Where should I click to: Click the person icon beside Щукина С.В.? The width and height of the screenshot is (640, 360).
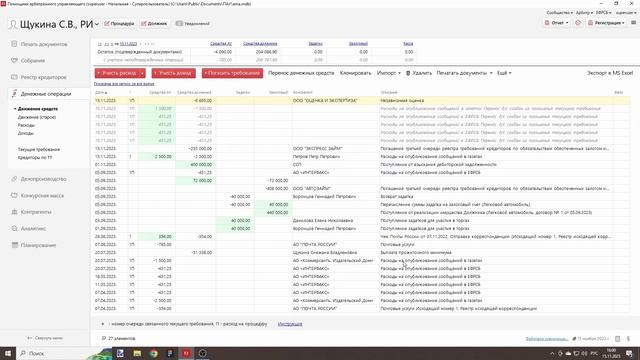(13, 24)
